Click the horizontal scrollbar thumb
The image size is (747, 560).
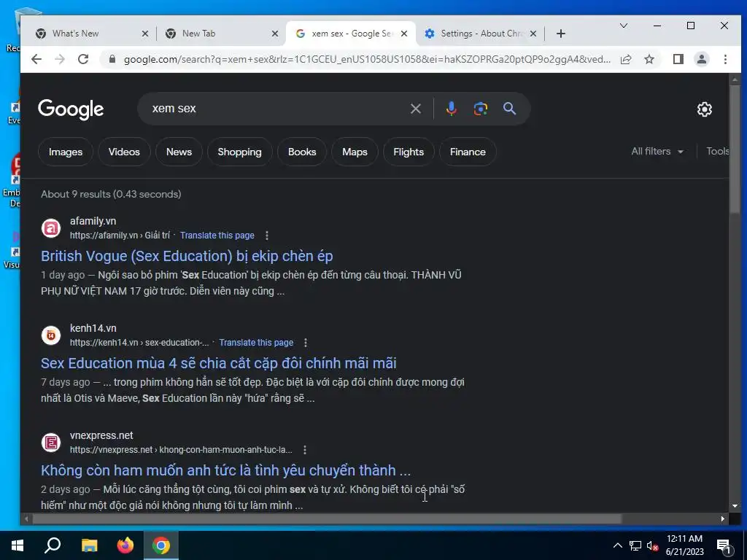coord(327,518)
